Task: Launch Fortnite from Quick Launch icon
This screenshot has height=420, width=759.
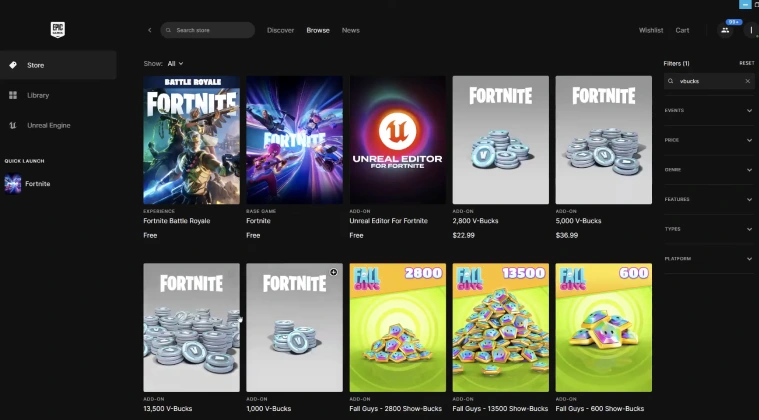Action: (13, 184)
